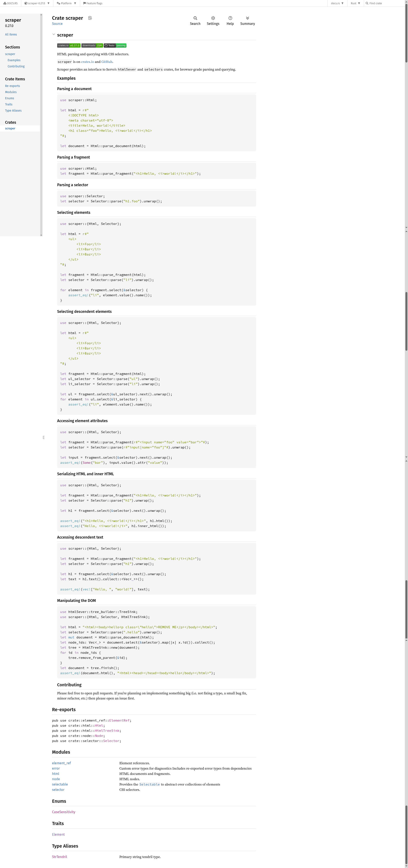Screen dimensions: 408x868
Task: Click the 'Selecting elements' heading
Action: click(x=74, y=213)
